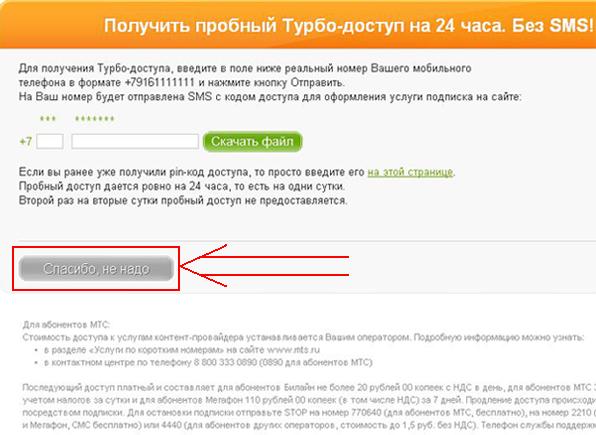
Task: Focus the seven-digit phone number field
Action: pos(135,142)
